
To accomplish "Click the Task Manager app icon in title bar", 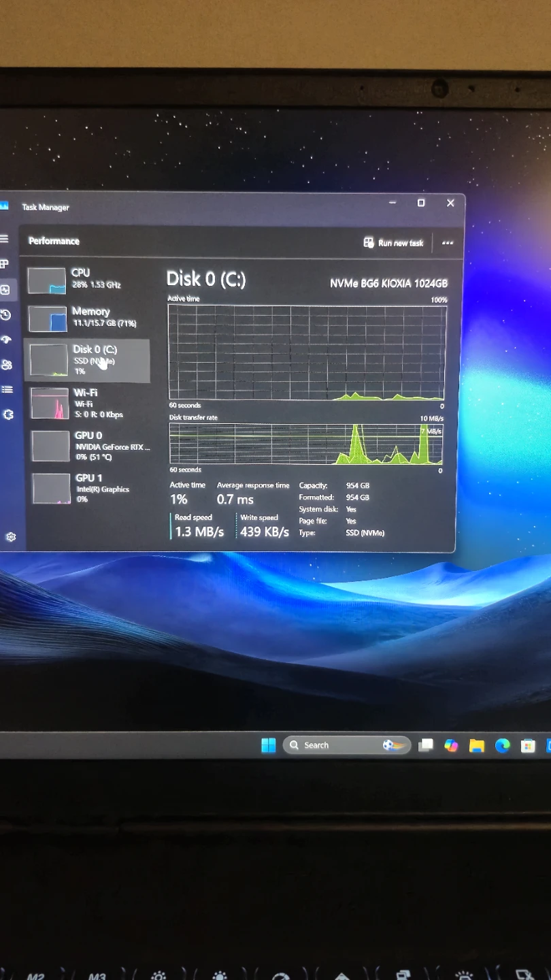I will coord(4,206).
